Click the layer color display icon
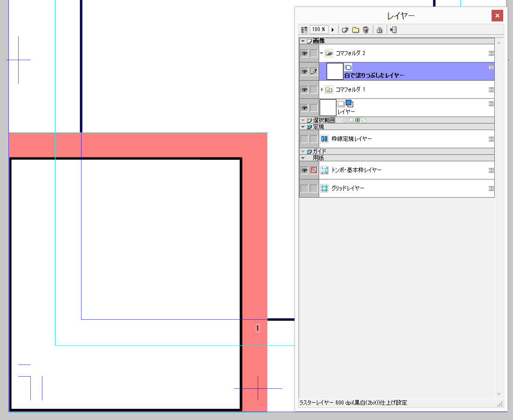This screenshot has width=513, height=420. (304, 30)
